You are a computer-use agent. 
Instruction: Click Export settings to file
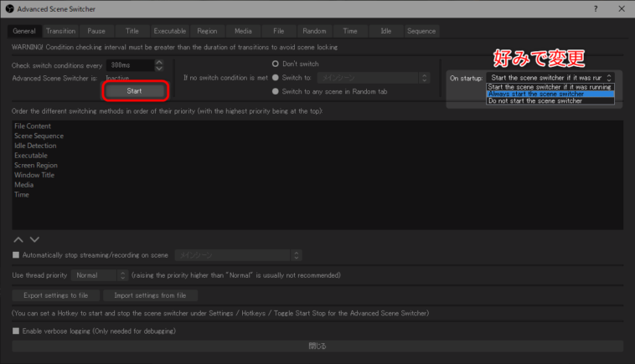(x=56, y=295)
